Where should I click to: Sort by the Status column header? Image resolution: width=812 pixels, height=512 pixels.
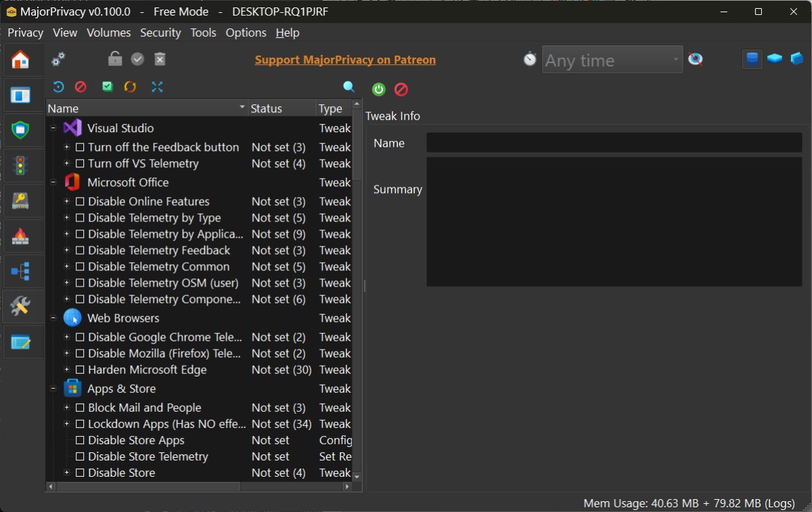click(x=282, y=108)
